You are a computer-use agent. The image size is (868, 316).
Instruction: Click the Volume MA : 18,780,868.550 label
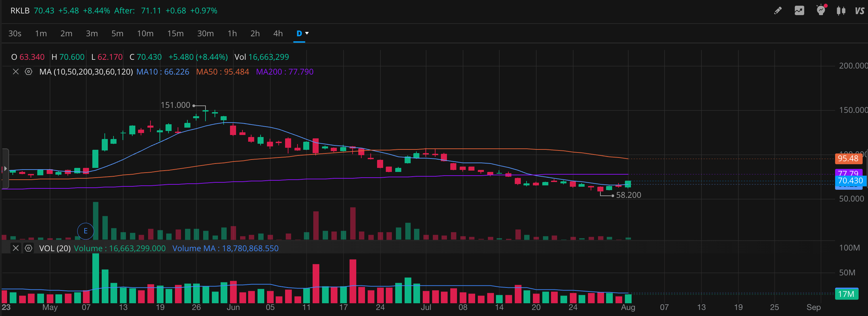pyautogui.click(x=225, y=248)
